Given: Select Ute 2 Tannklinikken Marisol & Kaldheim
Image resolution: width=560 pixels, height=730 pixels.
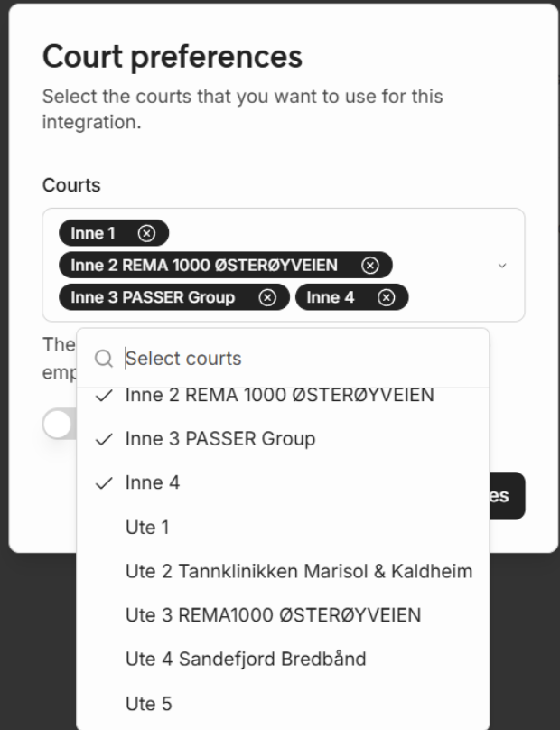Looking at the screenshot, I should (299, 572).
